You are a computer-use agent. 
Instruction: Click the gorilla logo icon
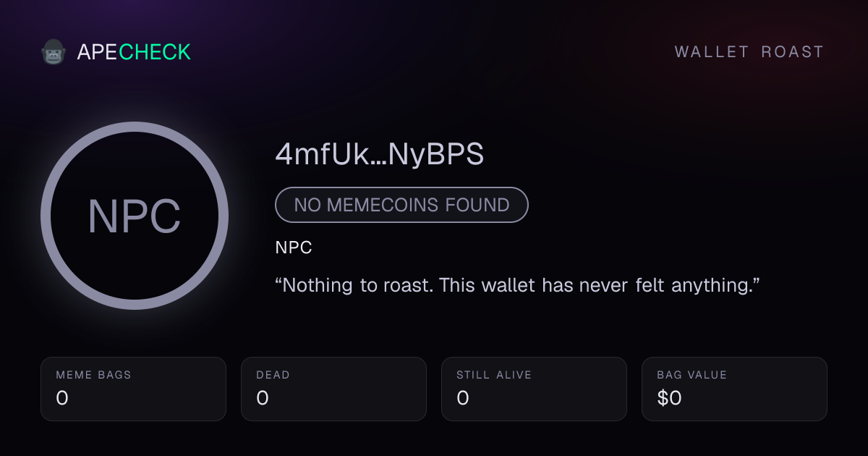coord(54,52)
